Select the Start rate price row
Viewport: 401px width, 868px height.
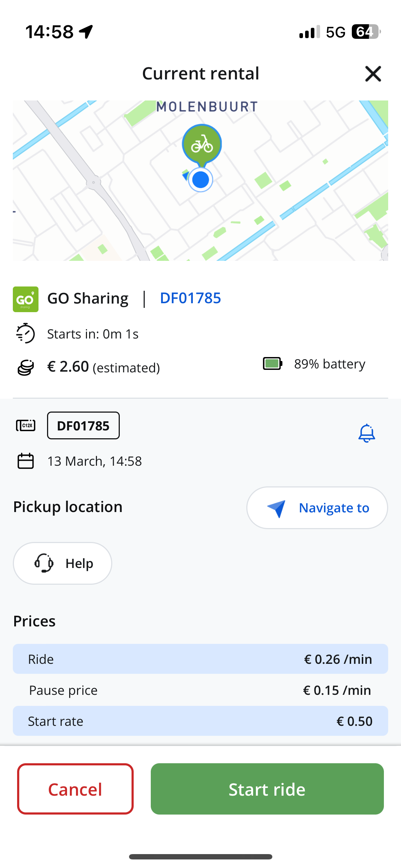click(x=200, y=721)
